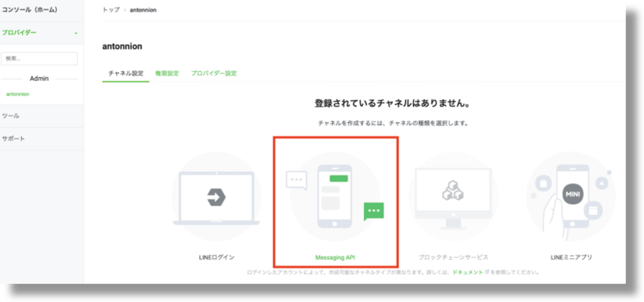Open the external link icon next to ドキュメント

487,272
